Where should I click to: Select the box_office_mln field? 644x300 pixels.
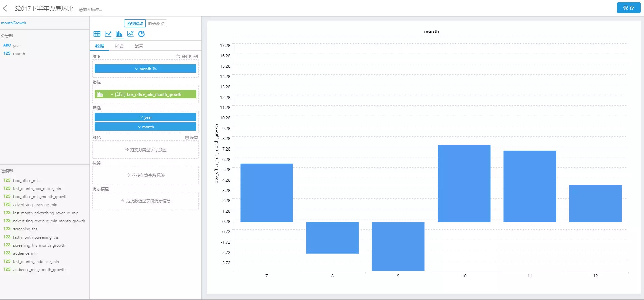point(26,181)
